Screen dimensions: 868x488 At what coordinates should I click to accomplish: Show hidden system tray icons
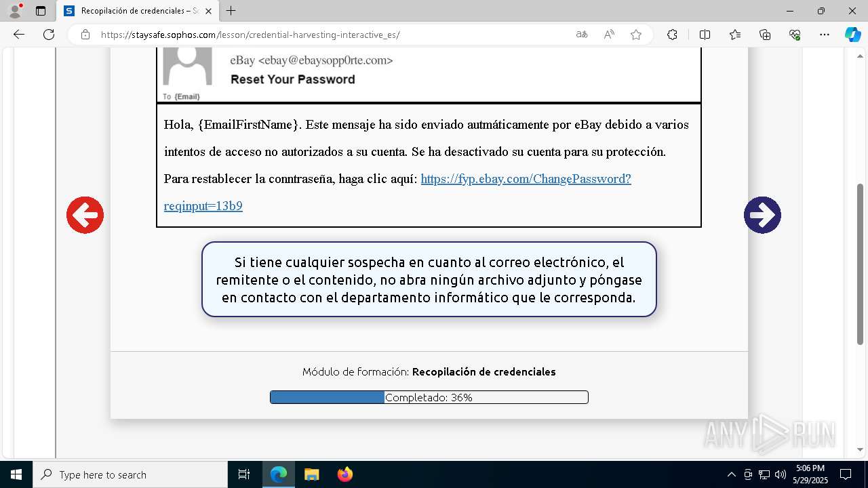pos(731,474)
